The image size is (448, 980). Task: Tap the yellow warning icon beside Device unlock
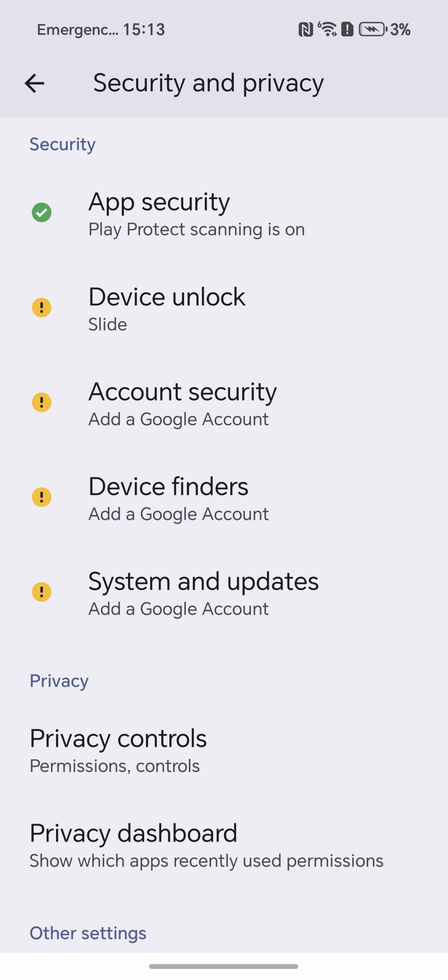[42, 308]
